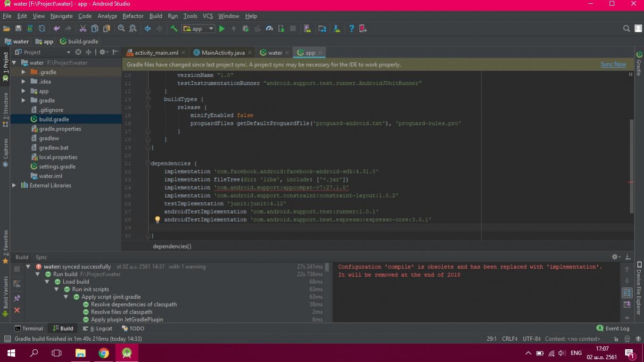Image resolution: width=644 pixels, height=362 pixels.
Task: Click the red X close icon in Build panel
Action: coord(17,310)
